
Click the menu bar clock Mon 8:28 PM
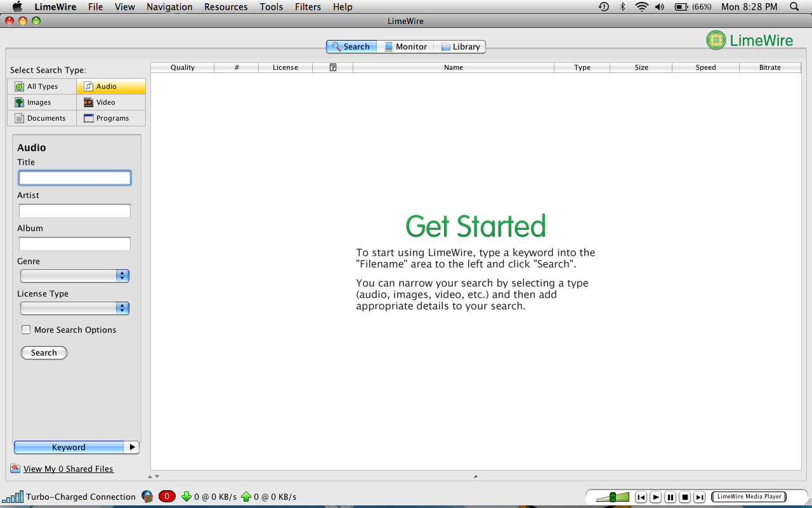coord(749,7)
